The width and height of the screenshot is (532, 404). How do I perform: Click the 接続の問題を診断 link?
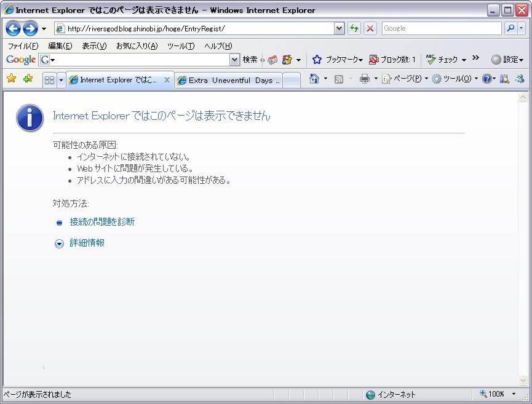102,222
